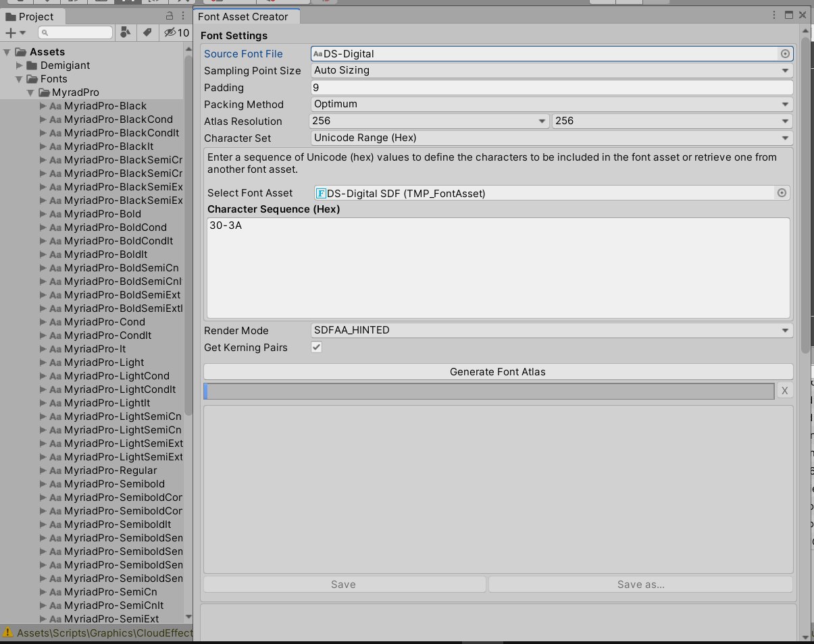This screenshot has height=644, width=814.
Task: Select MyriadPro-BlackCond font
Action: point(118,119)
